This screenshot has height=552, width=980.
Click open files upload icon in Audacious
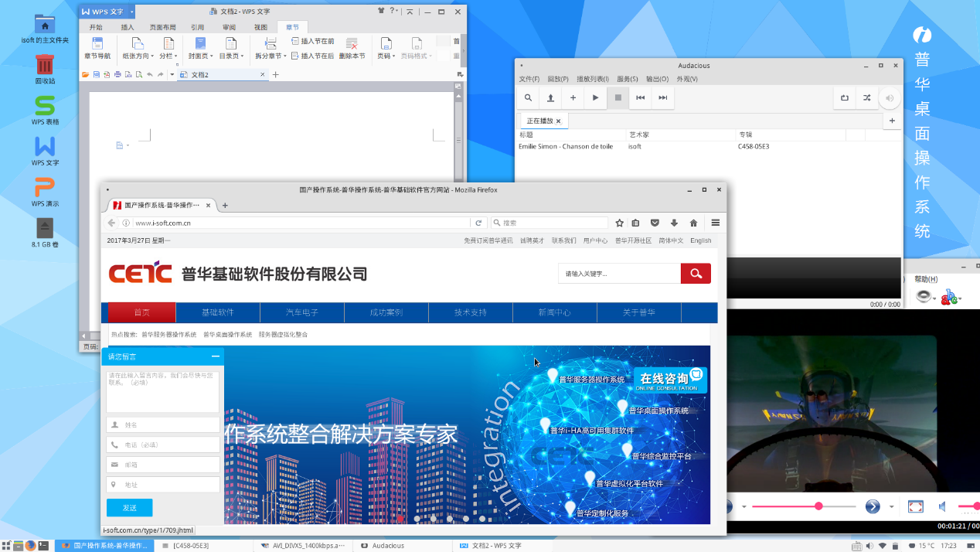pos(550,98)
